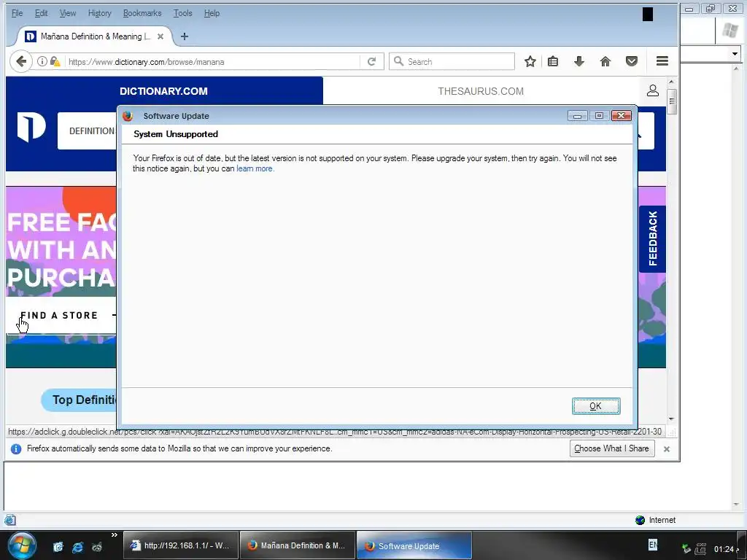Click the EN language indicator
Viewport: 747px width, 560px height.
(653, 544)
